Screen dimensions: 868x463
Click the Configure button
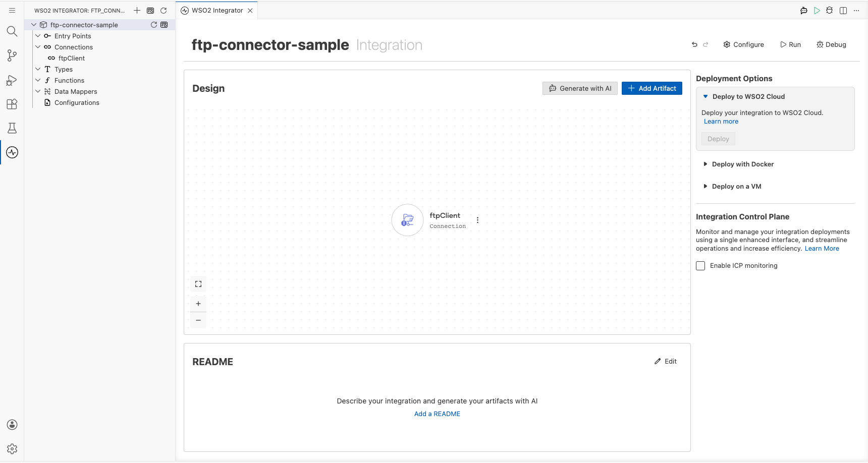[744, 44]
